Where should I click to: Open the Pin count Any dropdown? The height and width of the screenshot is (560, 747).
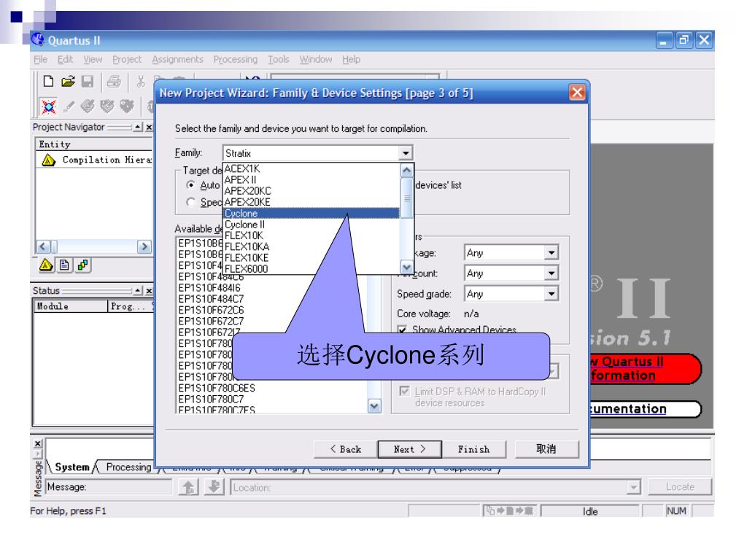tap(551, 273)
